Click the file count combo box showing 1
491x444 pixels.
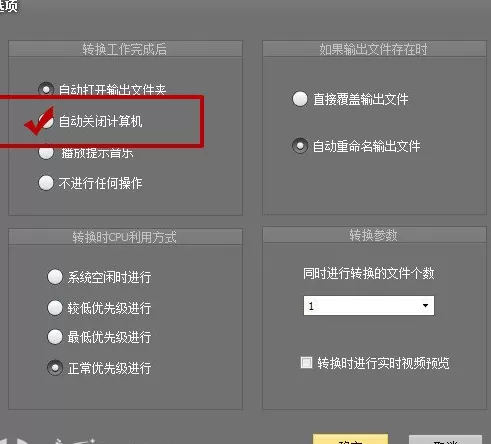coord(369,305)
